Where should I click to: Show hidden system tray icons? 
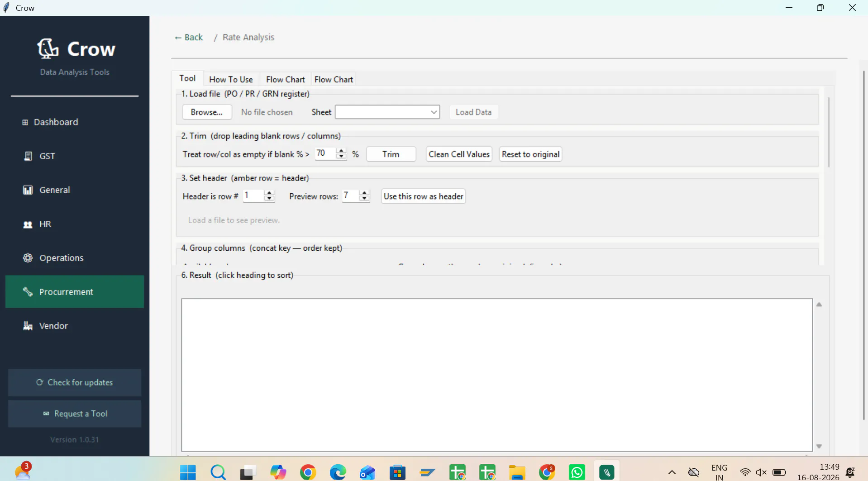coord(672,472)
